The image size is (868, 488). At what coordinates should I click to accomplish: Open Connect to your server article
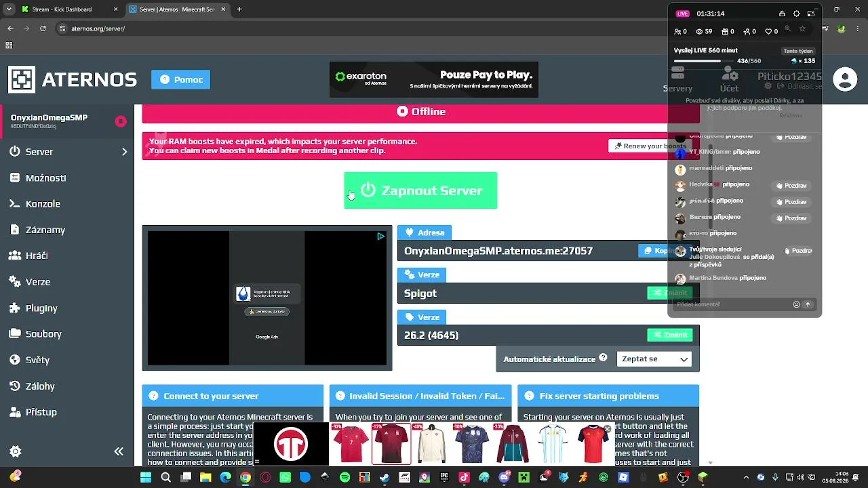pyautogui.click(x=233, y=396)
